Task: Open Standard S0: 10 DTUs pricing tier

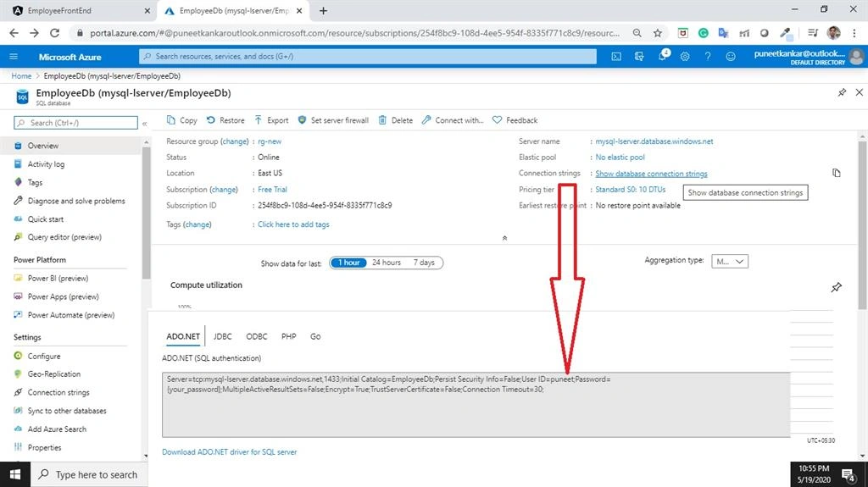Action: (x=630, y=189)
